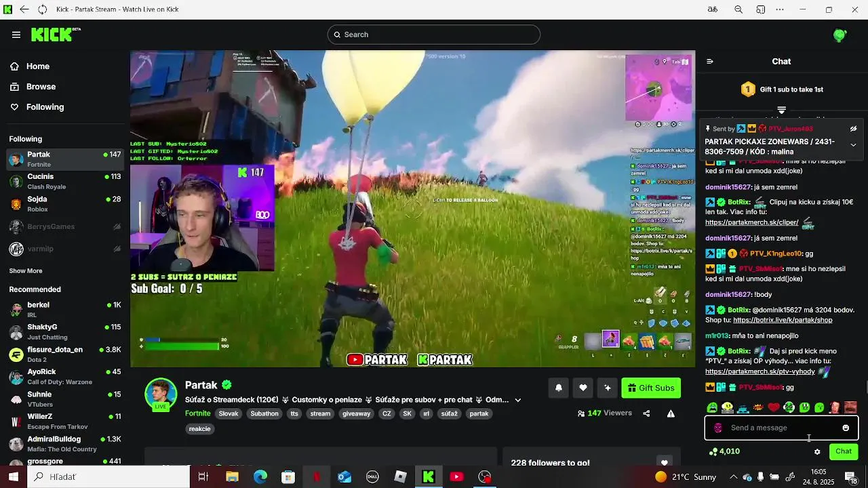
Task: Open the user profile avatar menu
Action: click(840, 35)
